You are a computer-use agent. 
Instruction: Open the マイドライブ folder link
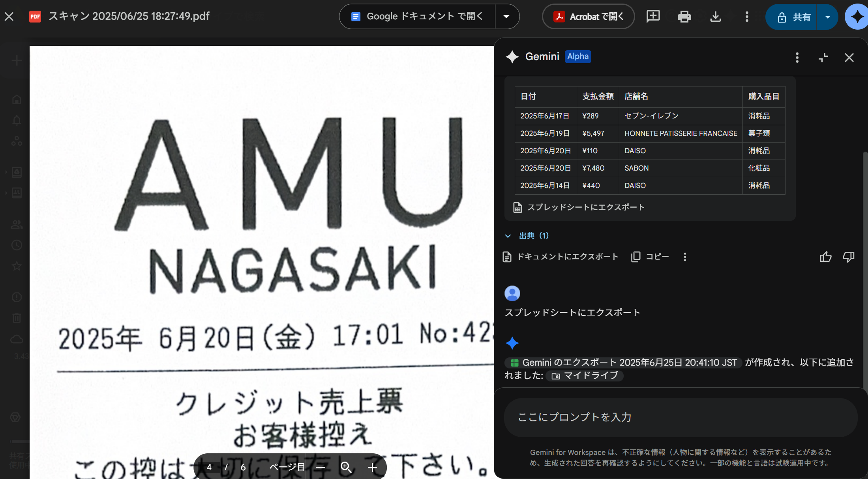coord(585,376)
